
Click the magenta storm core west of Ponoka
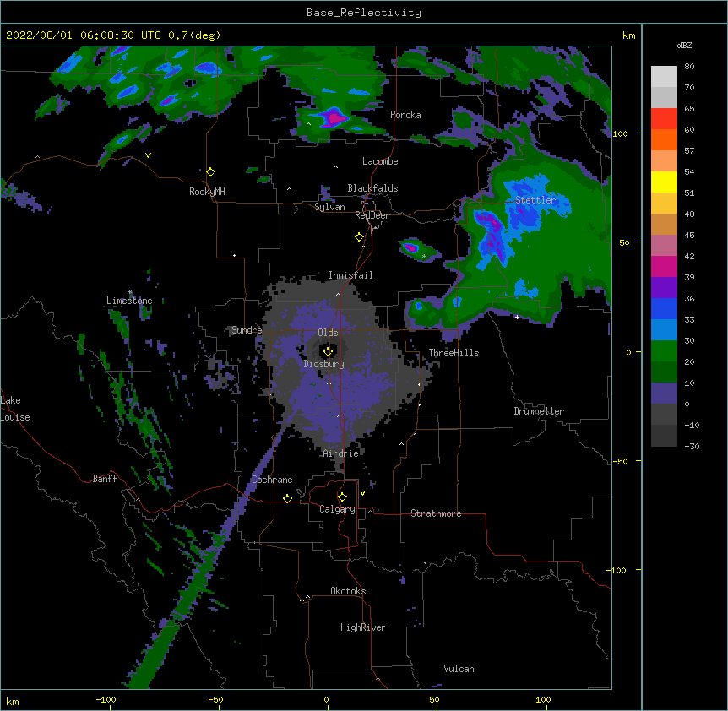pyautogui.click(x=334, y=117)
